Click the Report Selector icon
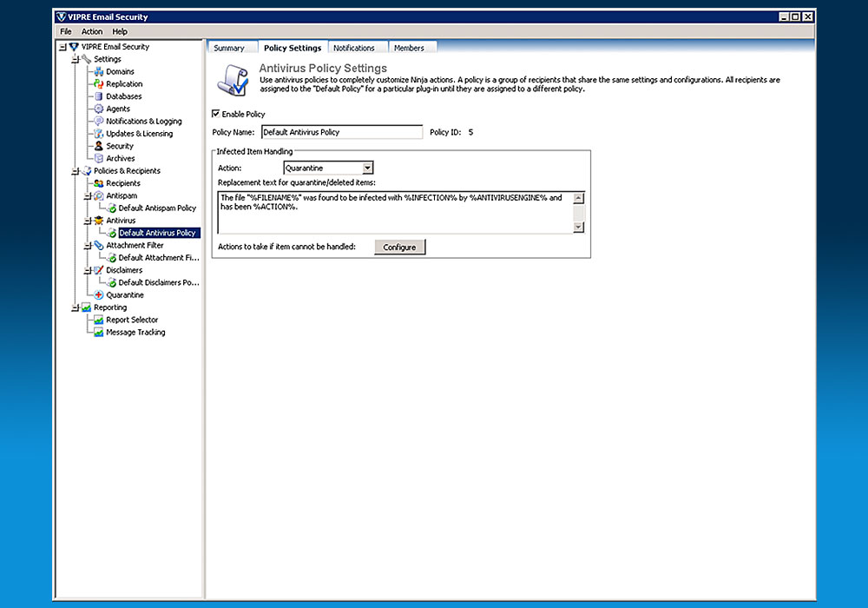The height and width of the screenshot is (608, 868). pyautogui.click(x=99, y=320)
